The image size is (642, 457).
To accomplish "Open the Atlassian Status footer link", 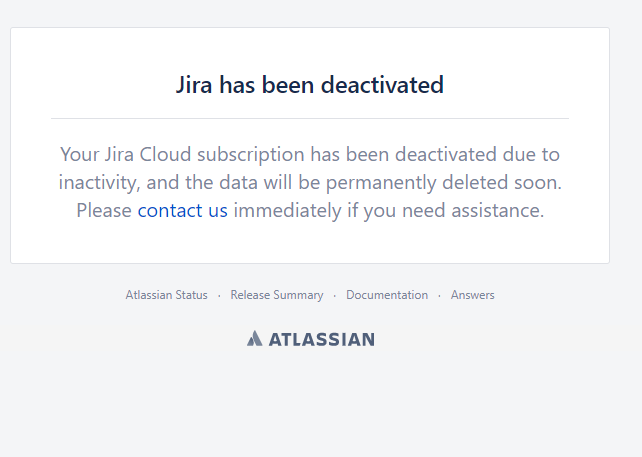I will [x=167, y=295].
